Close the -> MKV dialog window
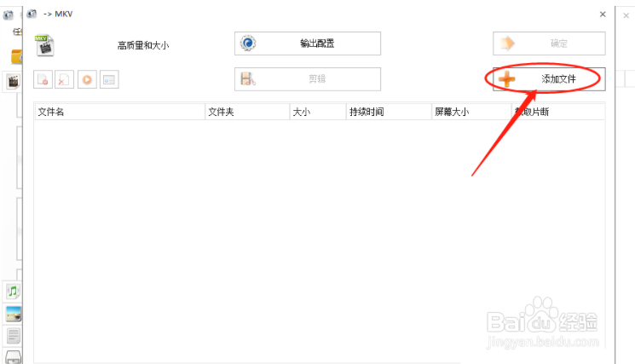Screen dimensions: 635x364 coord(603,14)
